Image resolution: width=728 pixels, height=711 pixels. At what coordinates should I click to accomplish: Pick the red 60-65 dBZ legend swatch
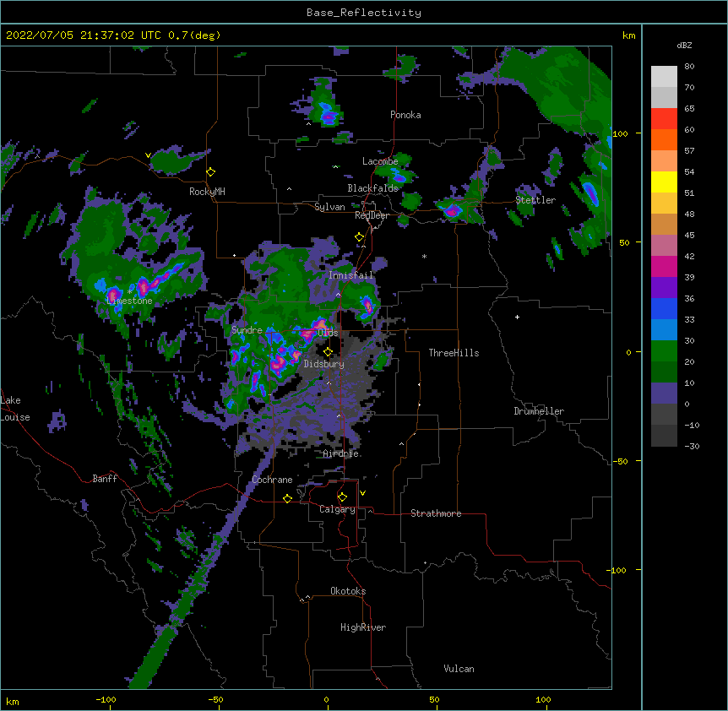664,119
